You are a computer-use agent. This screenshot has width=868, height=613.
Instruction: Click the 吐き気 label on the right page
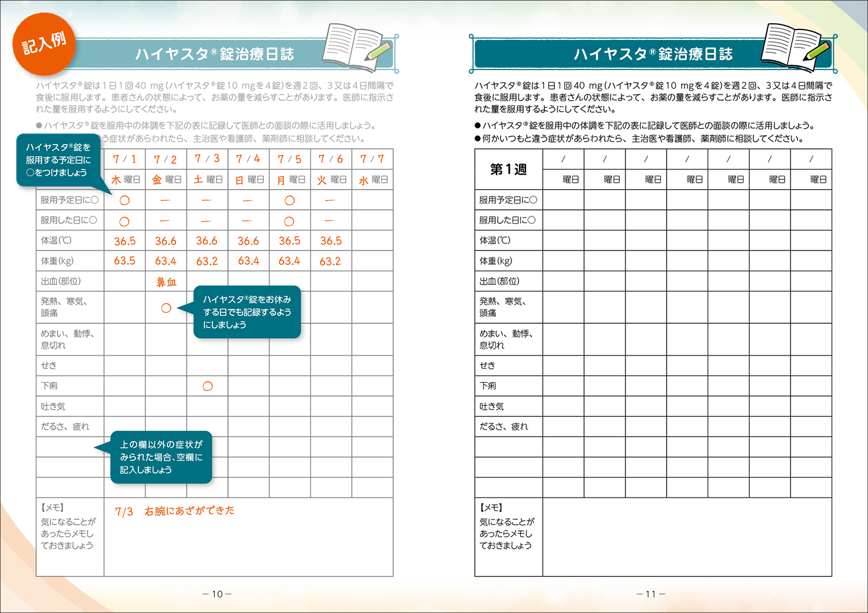point(492,407)
